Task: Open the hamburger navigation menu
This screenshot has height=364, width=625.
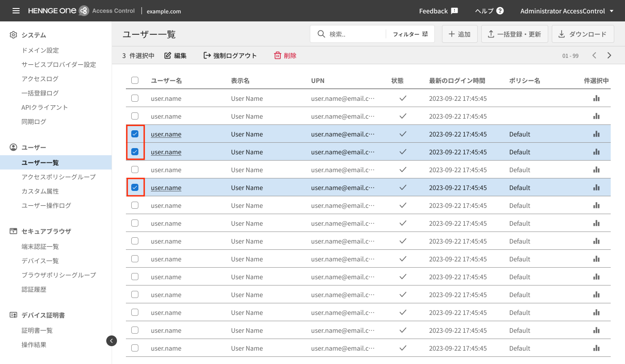Action: coord(16,11)
